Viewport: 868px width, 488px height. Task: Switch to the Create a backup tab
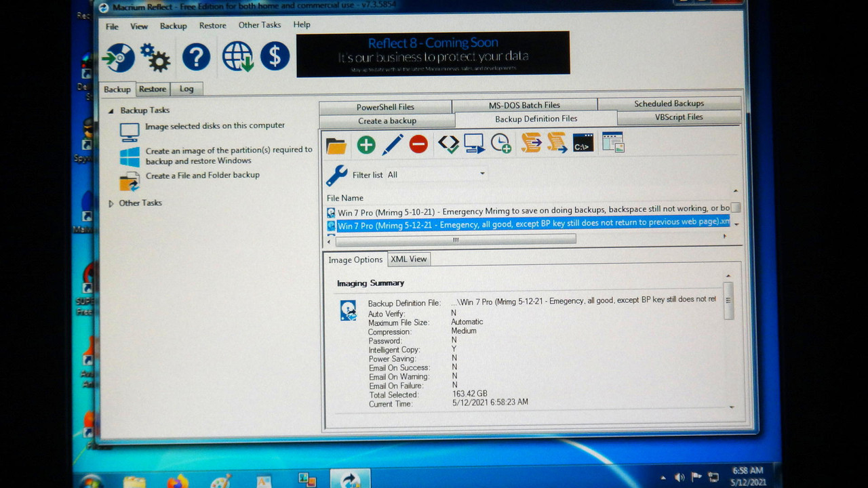[387, 121]
